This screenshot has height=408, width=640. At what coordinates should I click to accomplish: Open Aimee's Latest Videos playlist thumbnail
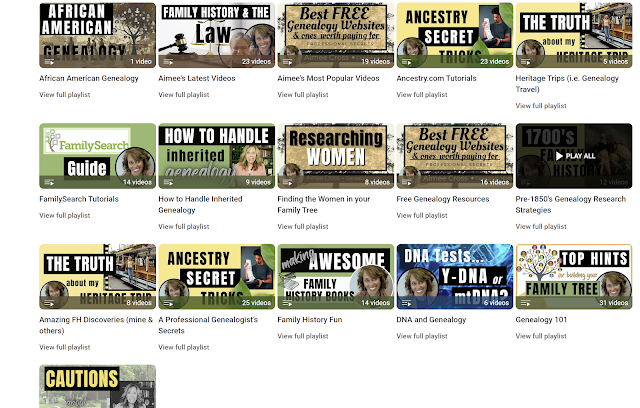[217, 35]
